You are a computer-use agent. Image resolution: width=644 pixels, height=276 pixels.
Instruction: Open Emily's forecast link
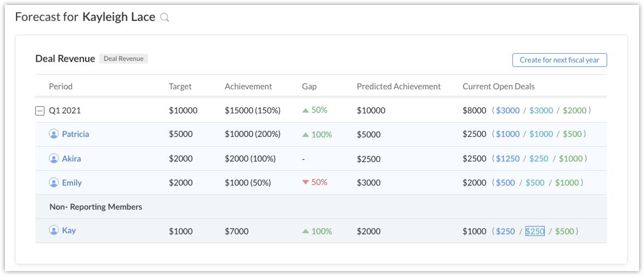tap(72, 182)
